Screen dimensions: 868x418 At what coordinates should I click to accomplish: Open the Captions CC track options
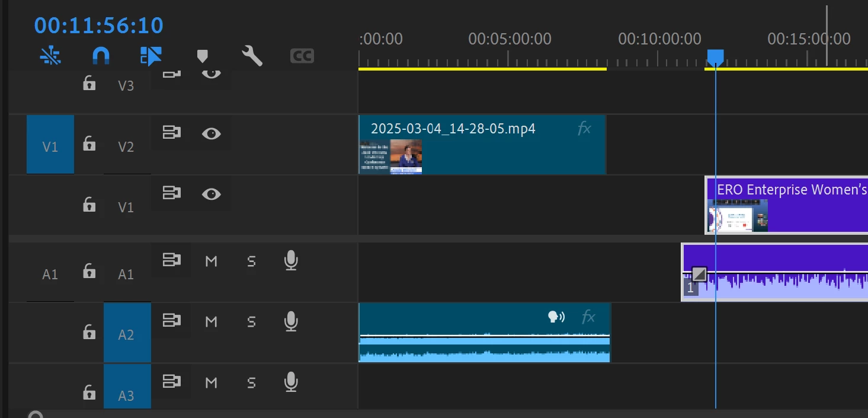pos(302,56)
